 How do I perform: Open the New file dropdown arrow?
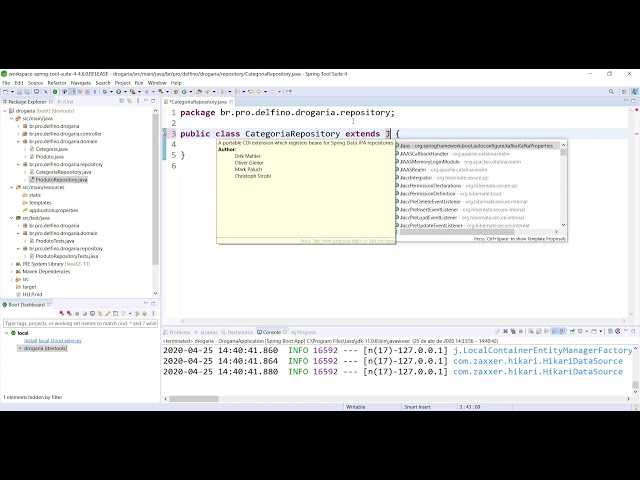pos(12,92)
